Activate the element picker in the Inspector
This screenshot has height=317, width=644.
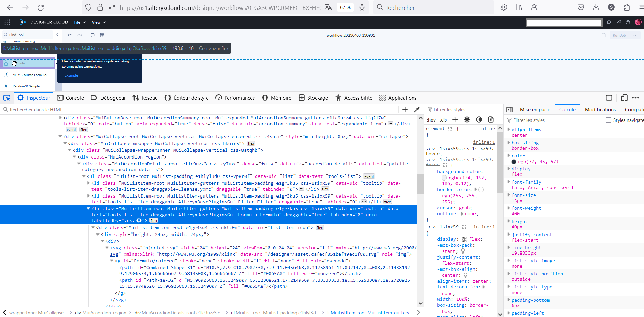(7, 98)
